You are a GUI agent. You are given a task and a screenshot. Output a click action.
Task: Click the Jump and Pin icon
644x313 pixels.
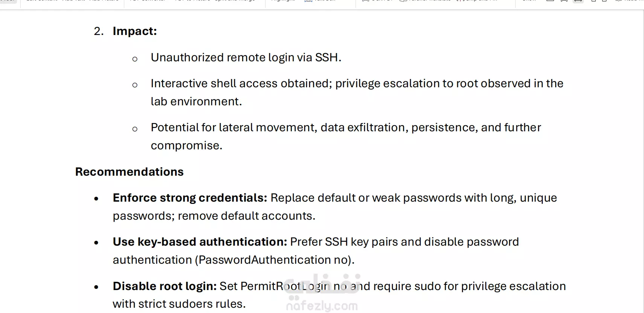point(459,1)
